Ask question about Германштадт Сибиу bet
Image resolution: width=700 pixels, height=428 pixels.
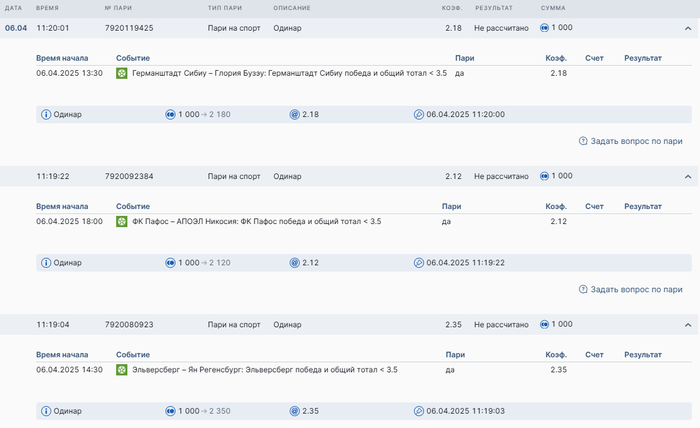[x=630, y=141]
